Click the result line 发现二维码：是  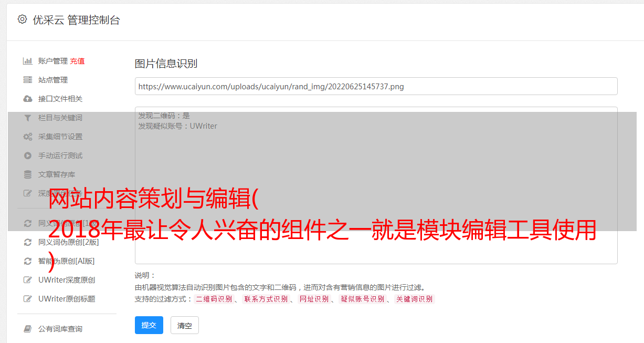[x=164, y=116]
